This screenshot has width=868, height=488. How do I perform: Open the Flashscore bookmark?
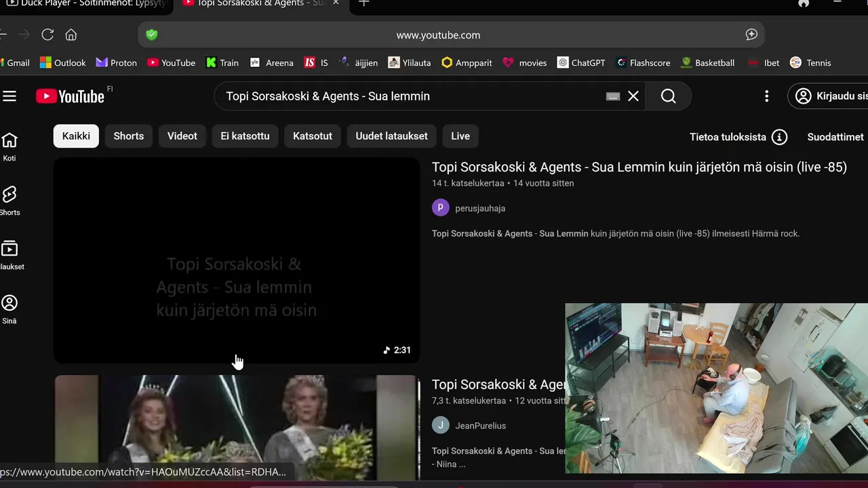point(643,62)
